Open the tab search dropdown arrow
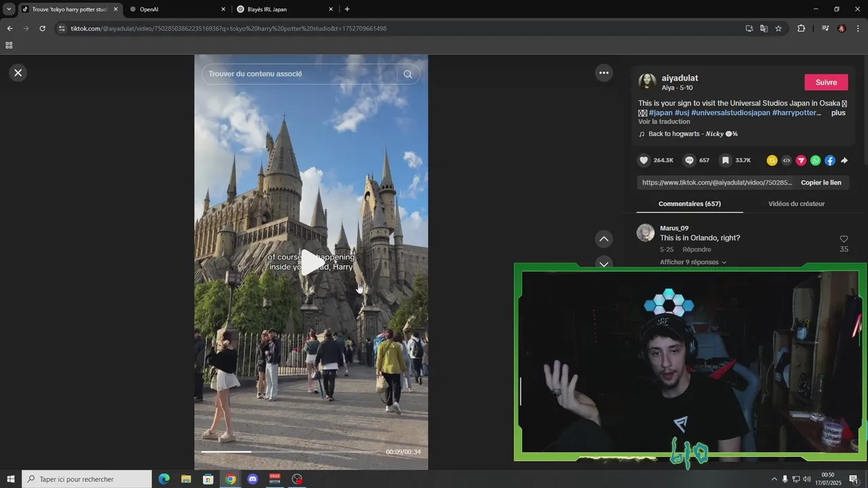 click(9, 9)
